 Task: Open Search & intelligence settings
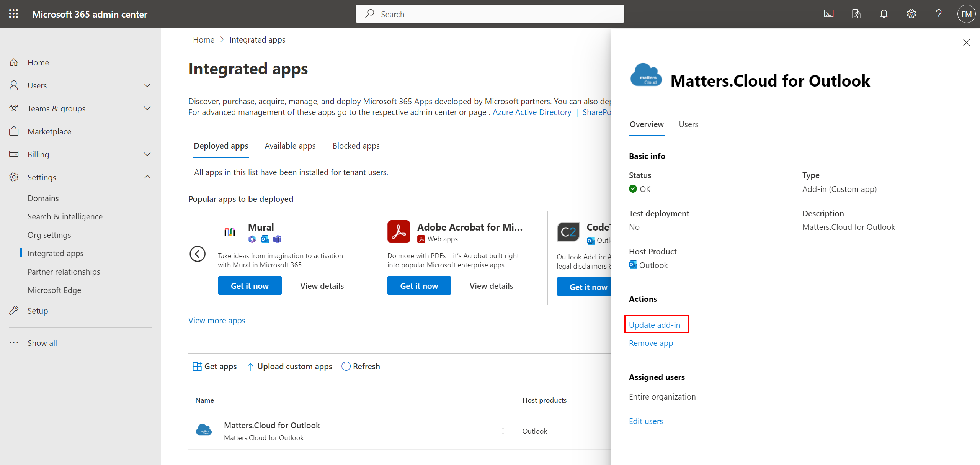tap(65, 216)
